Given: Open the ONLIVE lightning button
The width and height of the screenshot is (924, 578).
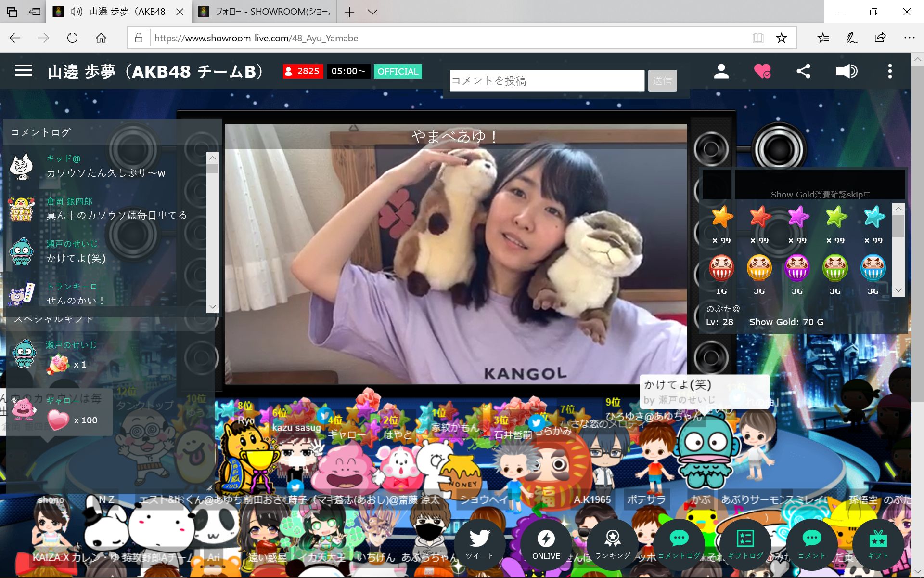Looking at the screenshot, I should [x=546, y=545].
